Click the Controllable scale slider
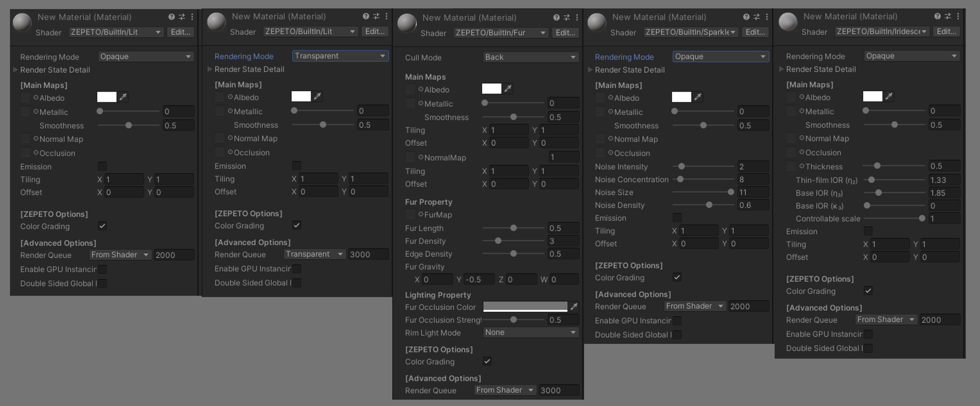980x406 pixels. coord(894,218)
